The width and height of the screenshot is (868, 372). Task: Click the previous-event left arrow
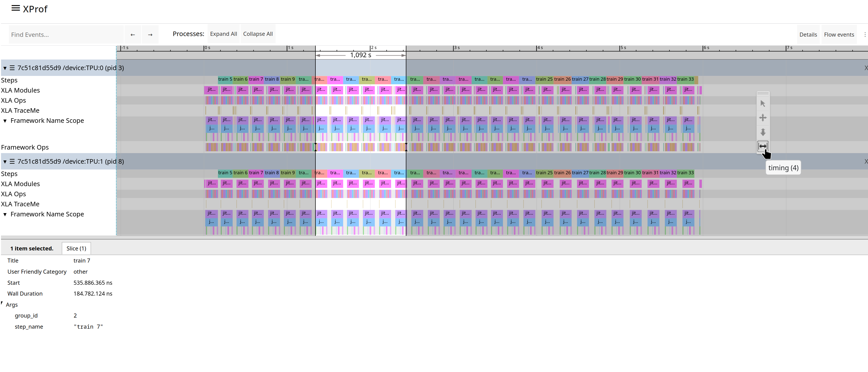point(133,34)
